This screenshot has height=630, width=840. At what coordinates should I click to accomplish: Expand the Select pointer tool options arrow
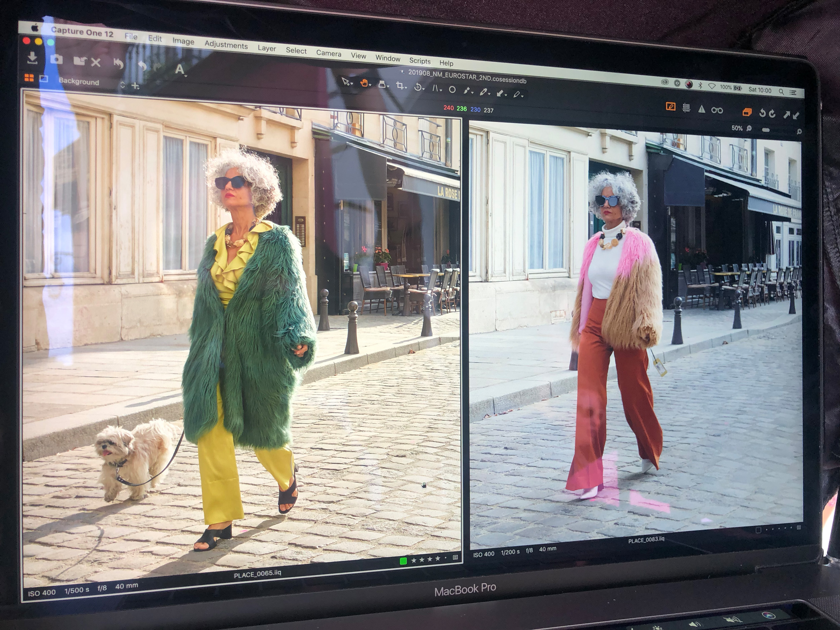point(352,84)
